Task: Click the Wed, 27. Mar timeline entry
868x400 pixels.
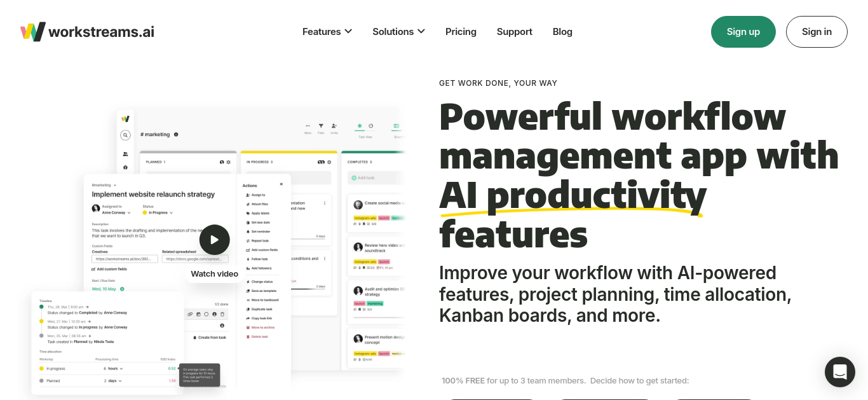Action: point(84,324)
